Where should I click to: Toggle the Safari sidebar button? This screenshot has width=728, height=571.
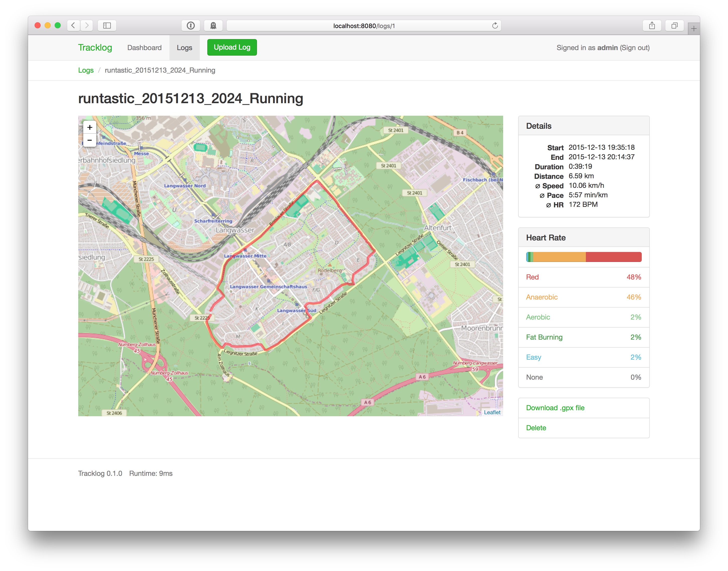[107, 25]
